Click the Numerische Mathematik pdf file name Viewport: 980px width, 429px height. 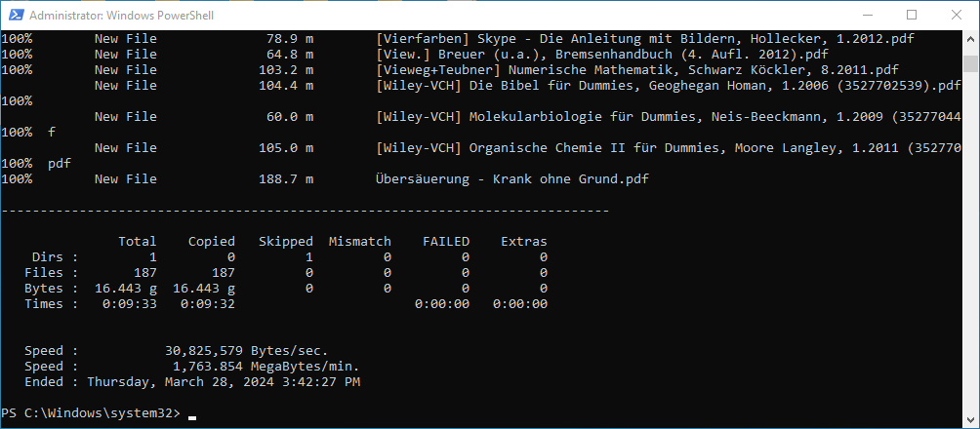click(636, 70)
